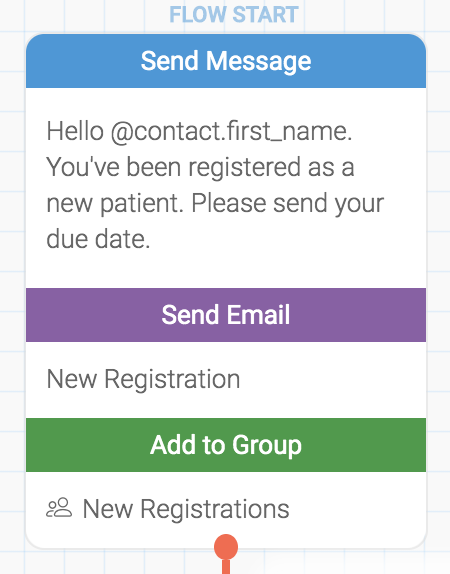Open the green Add to Group header
The width and height of the screenshot is (450, 574).
click(x=226, y=445)
